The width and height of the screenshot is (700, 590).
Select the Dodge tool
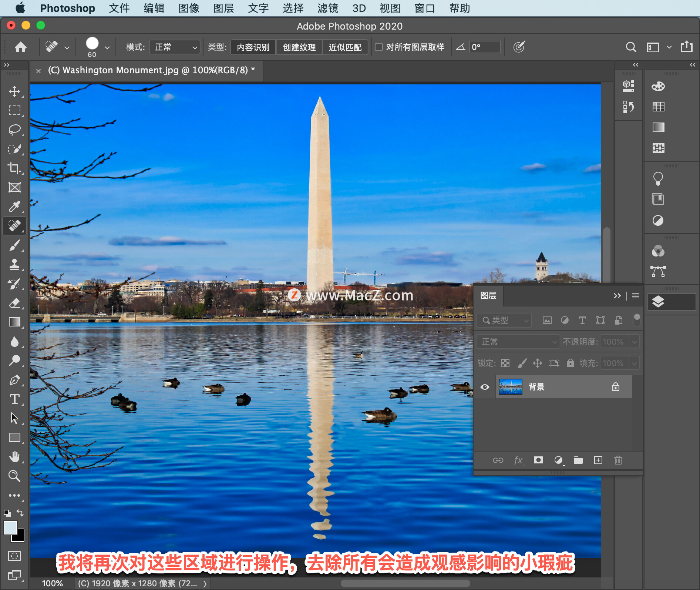14,361
